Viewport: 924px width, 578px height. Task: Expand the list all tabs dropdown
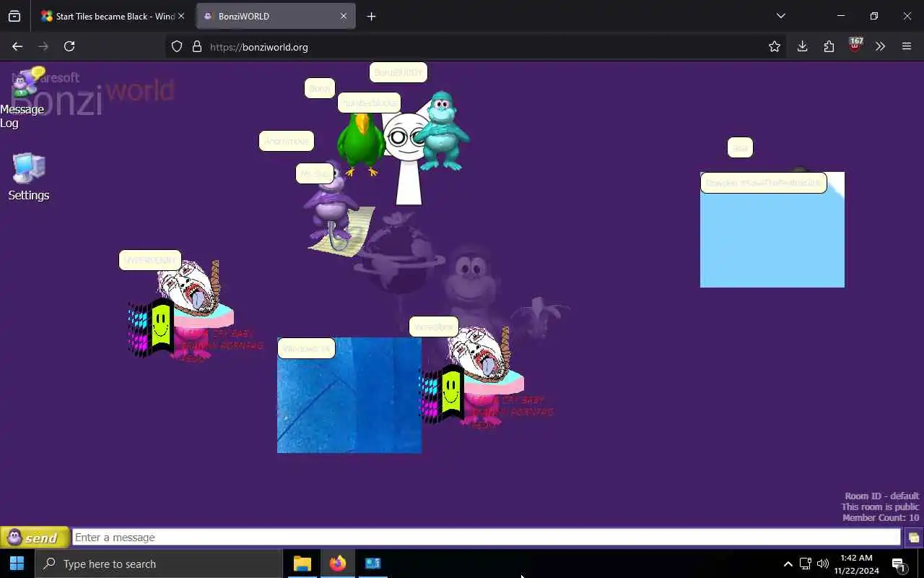[780, 16]
